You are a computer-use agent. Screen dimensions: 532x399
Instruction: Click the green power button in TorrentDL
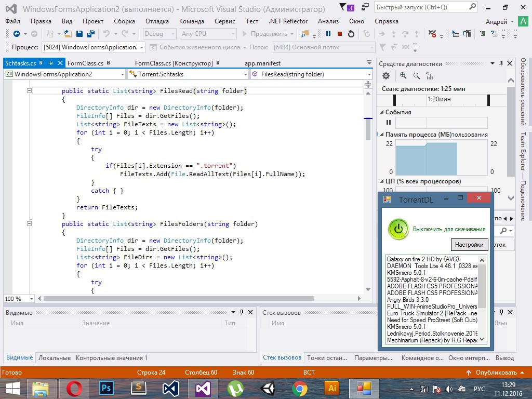398,229
